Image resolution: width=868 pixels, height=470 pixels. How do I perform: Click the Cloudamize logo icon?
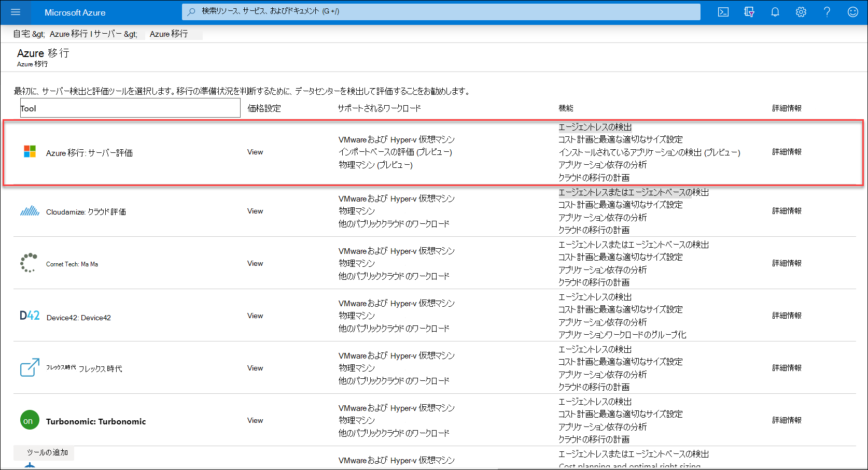point(30,211)
